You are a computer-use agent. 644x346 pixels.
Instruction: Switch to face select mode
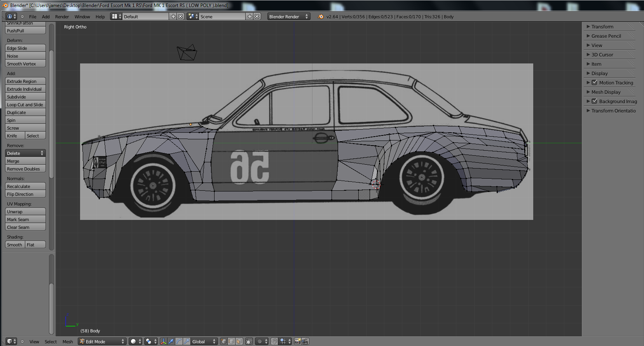point(239,341)
